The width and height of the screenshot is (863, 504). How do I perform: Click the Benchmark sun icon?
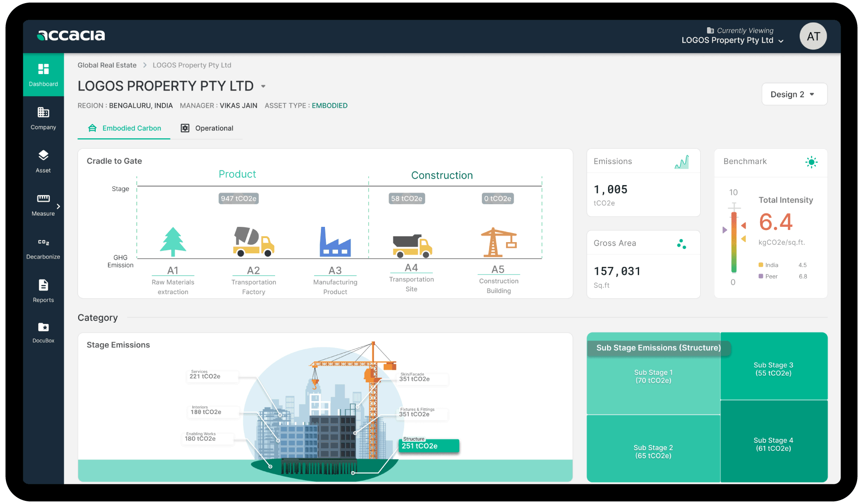coord(811,162)
